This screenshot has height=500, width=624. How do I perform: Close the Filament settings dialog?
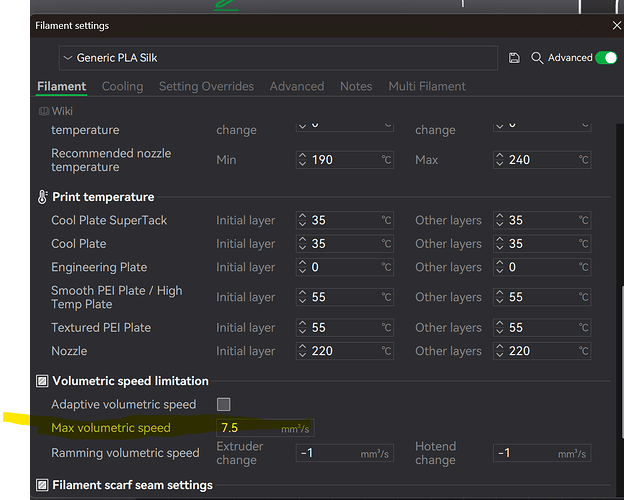pos(616,25)
